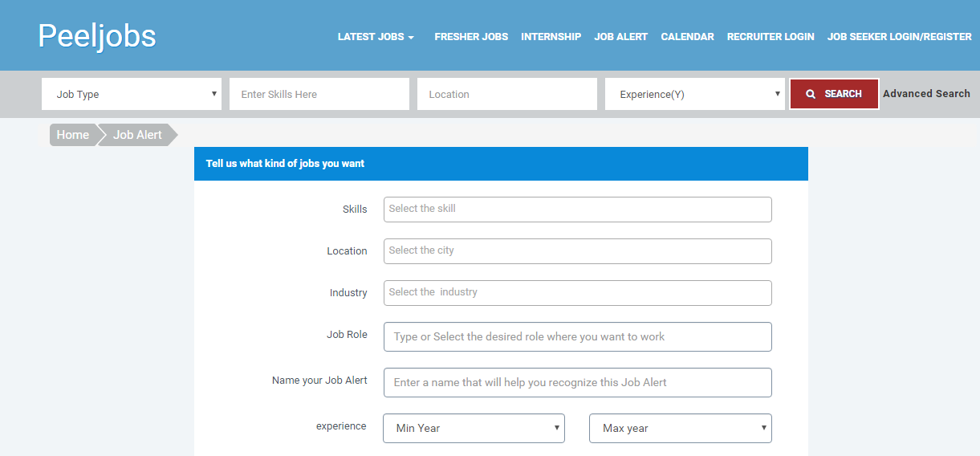
Task: Click the magnifier icon in Search button
Action: click(811, 94)
